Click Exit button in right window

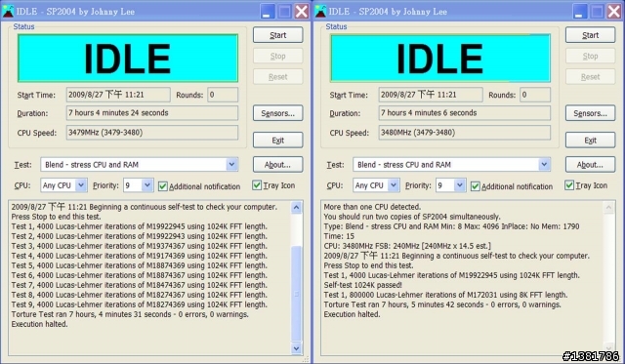tap(590, 141)
